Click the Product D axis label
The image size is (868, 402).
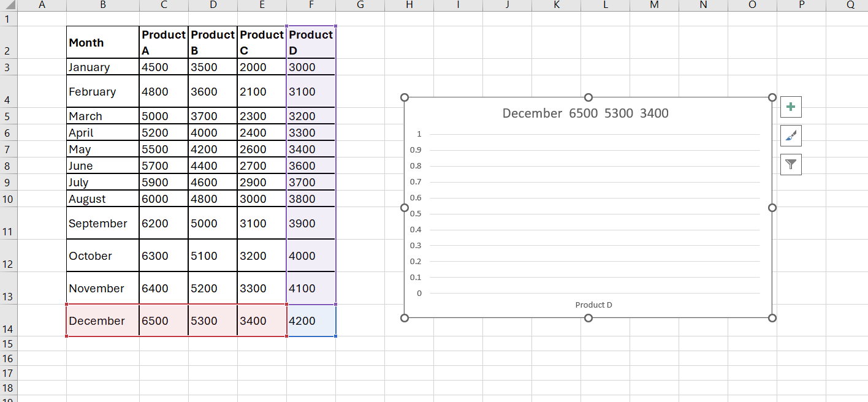coord(593,305)
